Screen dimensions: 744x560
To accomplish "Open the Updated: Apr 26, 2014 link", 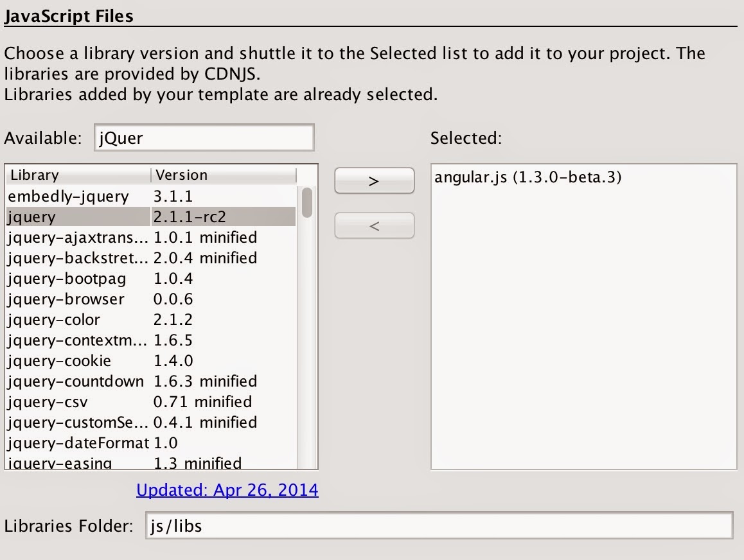I will coord(227,489).
